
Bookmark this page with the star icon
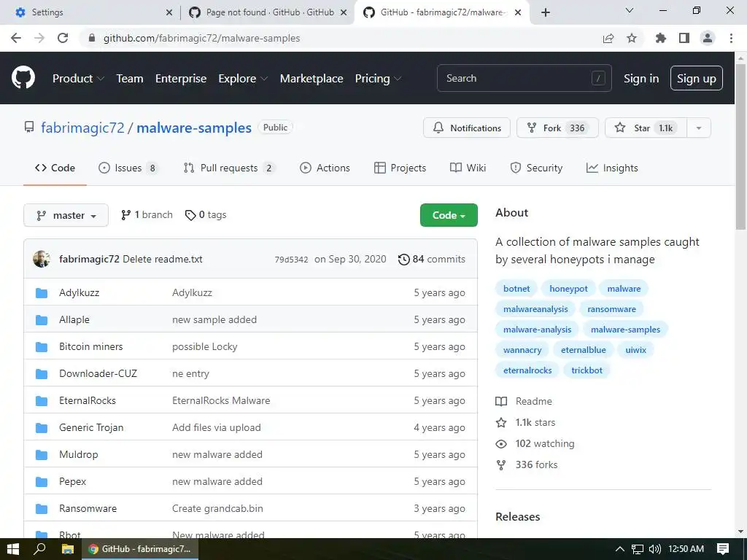pos(632,38)
